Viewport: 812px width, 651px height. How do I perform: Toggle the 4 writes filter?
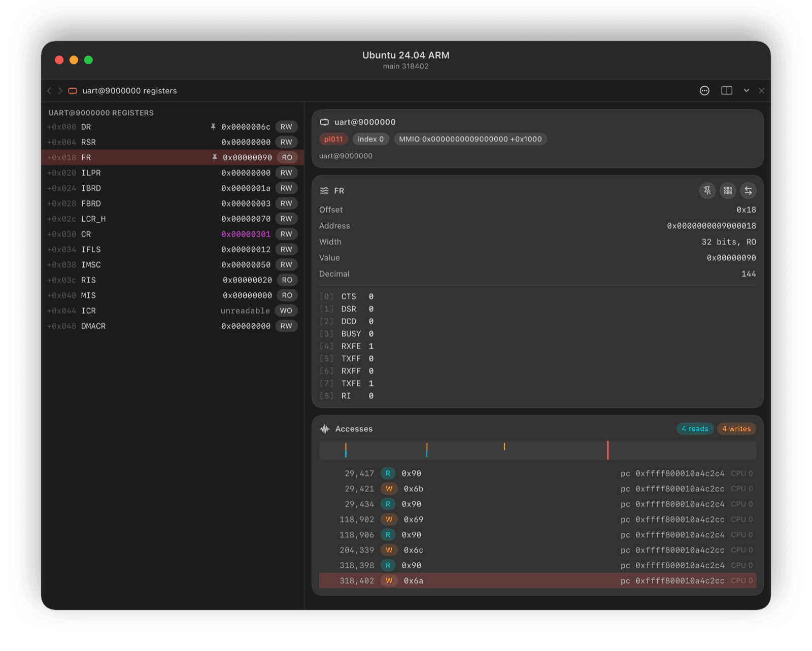tap(736, 429)
